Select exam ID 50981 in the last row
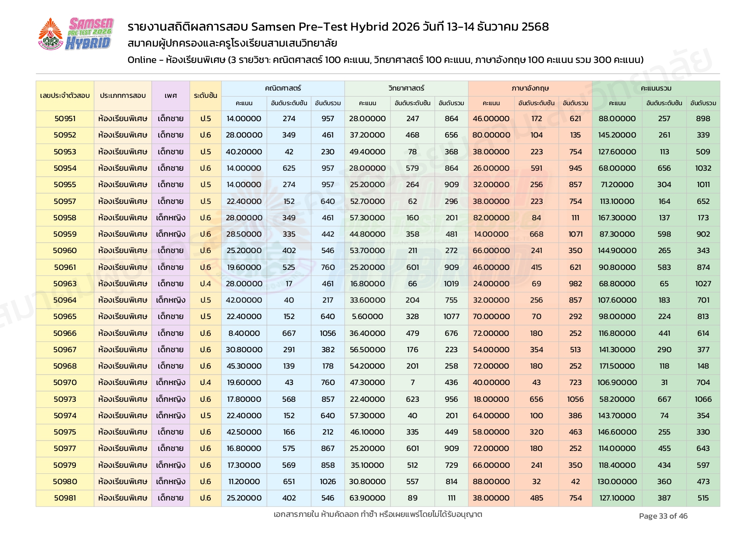The height and width of the screenshot is (535, 756). [65, 498]
